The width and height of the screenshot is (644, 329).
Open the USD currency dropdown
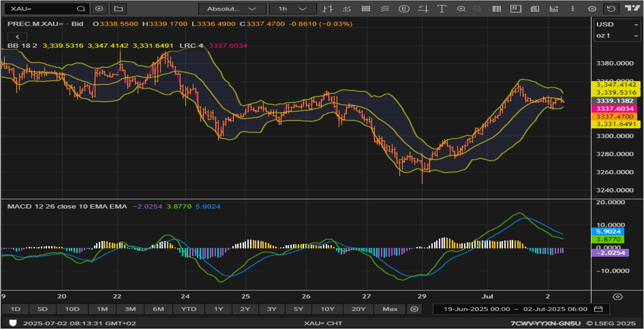pos(617,24)
